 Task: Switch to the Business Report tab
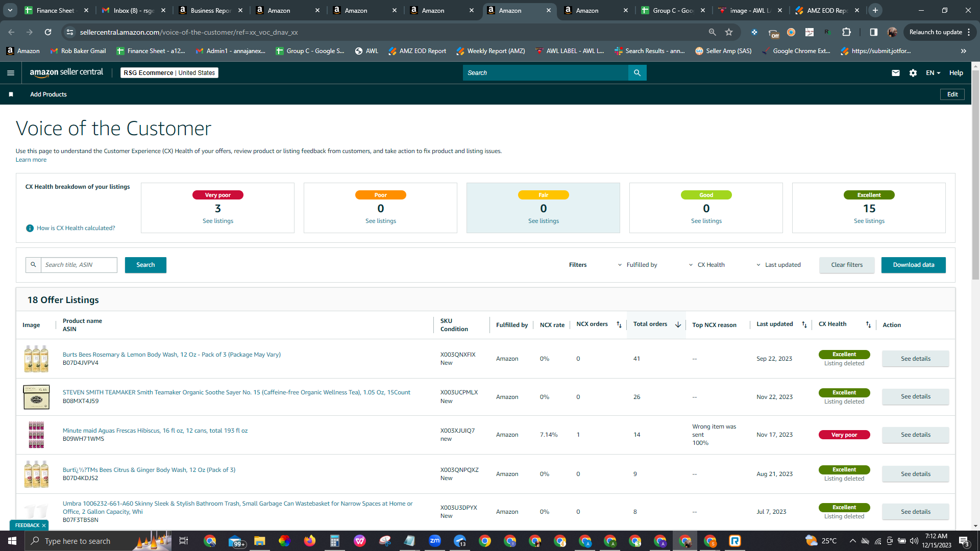pos(211,10)
